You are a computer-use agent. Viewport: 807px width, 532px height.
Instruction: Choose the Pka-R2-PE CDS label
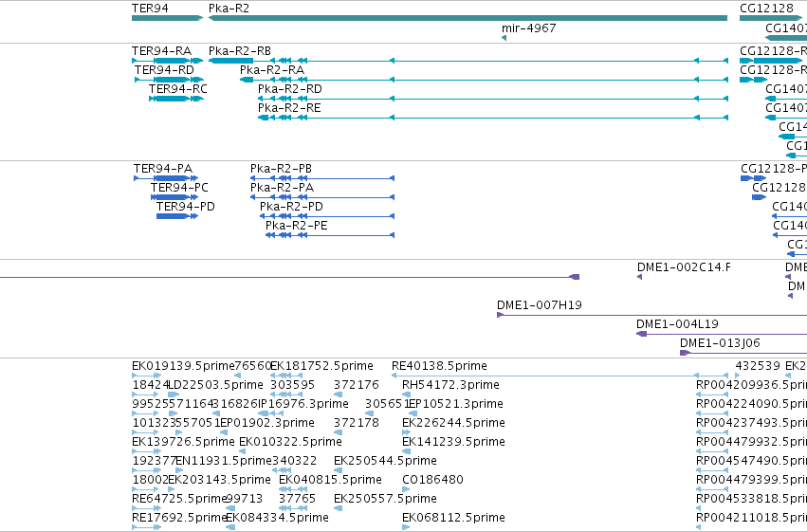coord(297,226)
